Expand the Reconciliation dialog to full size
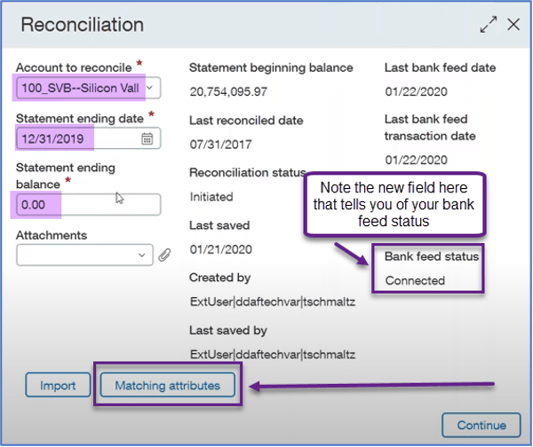The image size is (533, 447). (488, 24)
